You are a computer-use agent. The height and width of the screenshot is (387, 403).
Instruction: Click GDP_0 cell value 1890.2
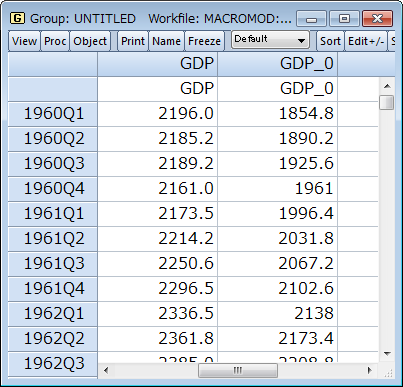coord(277,139)
